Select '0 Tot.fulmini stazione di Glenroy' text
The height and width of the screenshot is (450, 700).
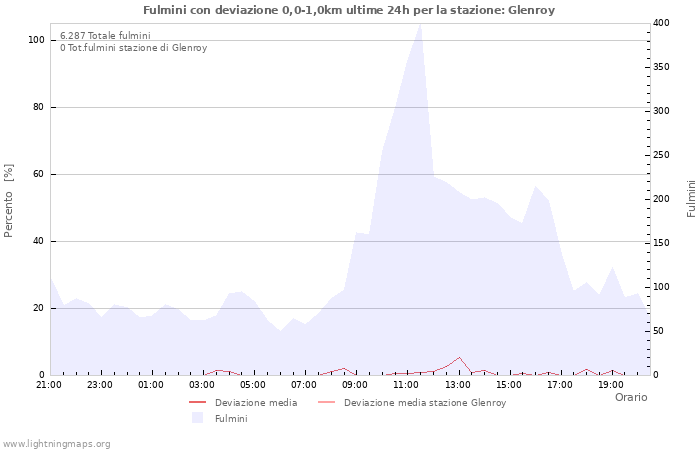tap(133, 47)
